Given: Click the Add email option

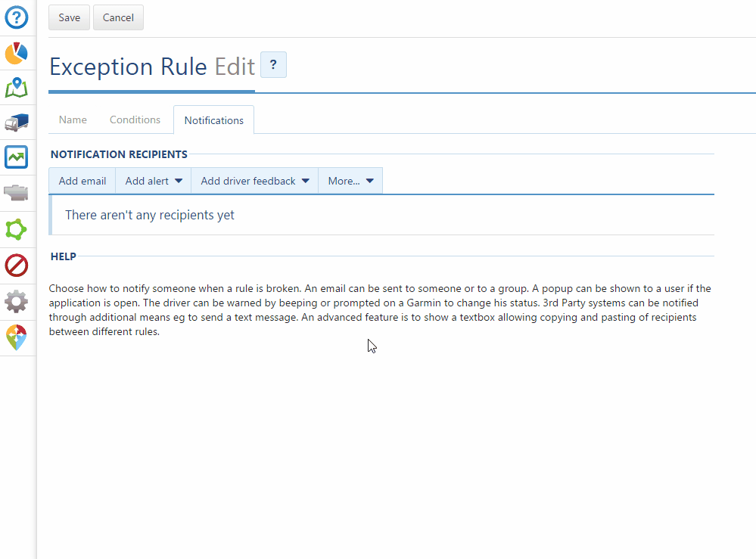Looking at the screenshot, I should click(x=81, y=181).
